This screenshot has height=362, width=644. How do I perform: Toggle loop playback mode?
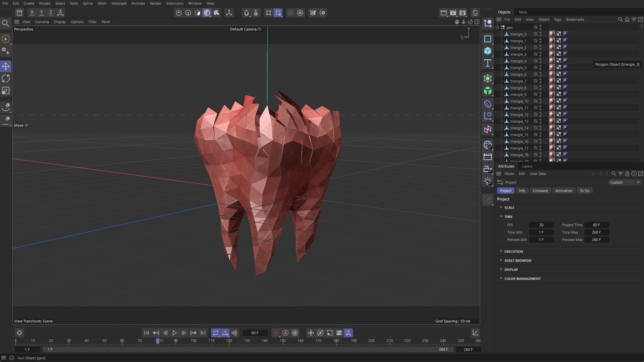coord(216,333)
